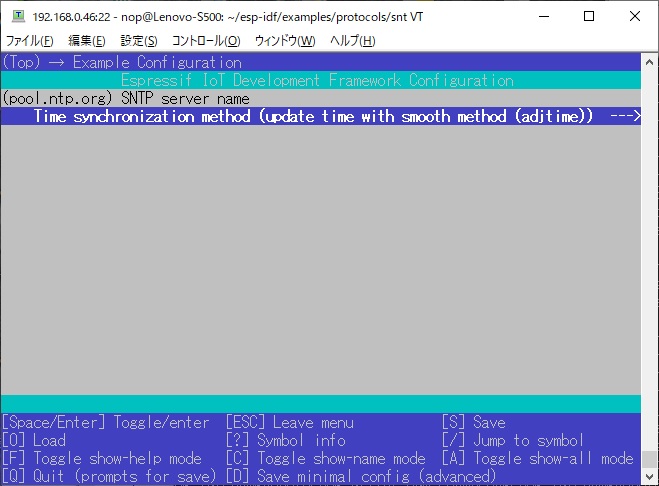Open the 編集(E) menu

tap(87, 41)
